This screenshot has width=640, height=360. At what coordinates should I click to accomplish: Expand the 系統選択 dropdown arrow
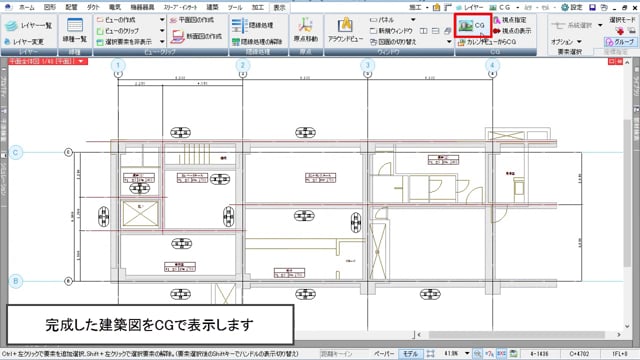[600, 25]
